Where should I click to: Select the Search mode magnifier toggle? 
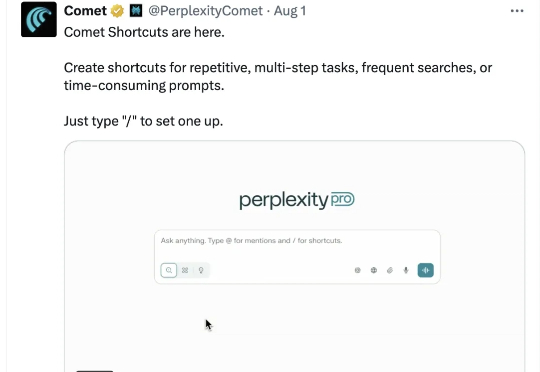click(169, 270)
